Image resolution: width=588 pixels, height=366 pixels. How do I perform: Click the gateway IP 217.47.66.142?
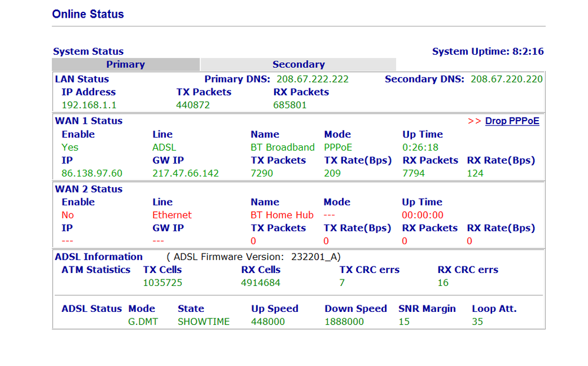185,173
